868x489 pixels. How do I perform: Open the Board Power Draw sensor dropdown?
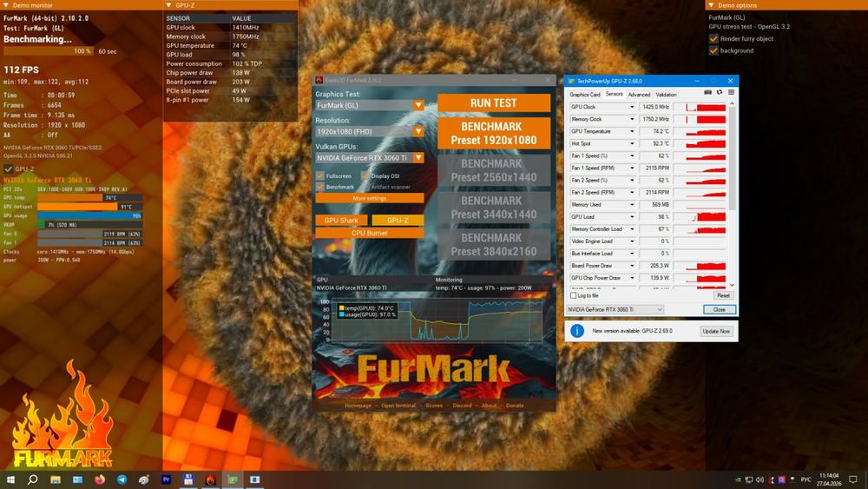(632, 265)
